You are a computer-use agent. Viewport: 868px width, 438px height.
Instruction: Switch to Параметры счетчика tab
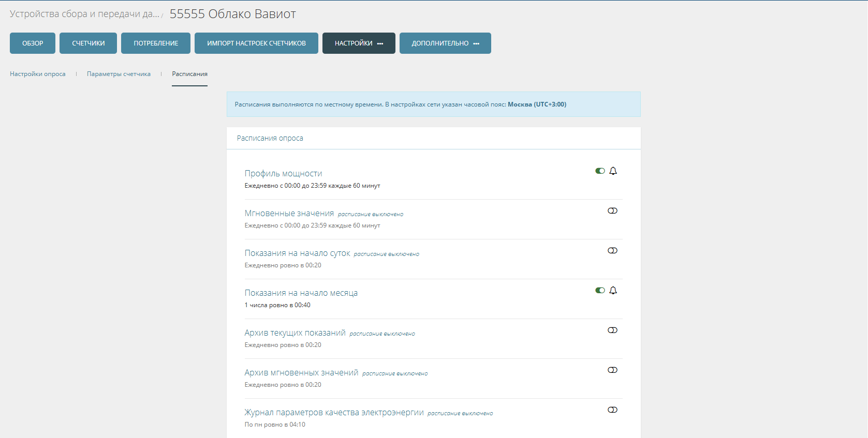119,74
